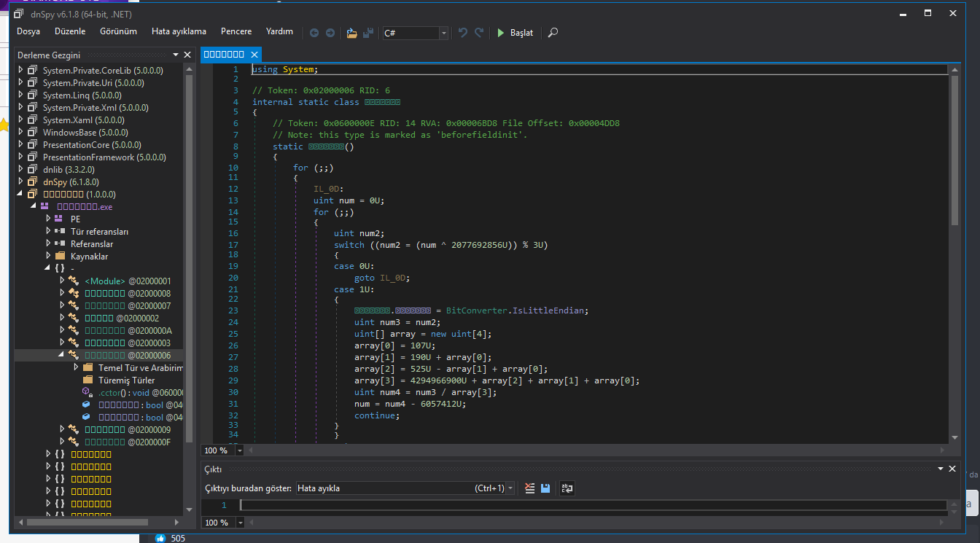Screen dimensions: 980x543
Task: Select the PE node icon in the tree
Action: point(60,219)
